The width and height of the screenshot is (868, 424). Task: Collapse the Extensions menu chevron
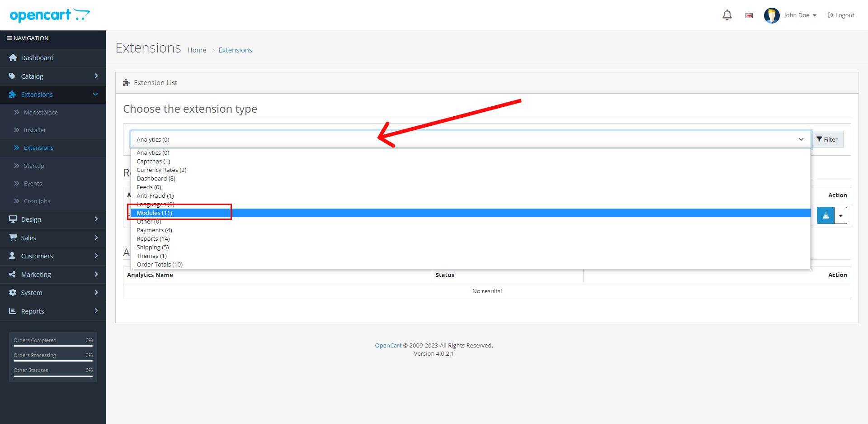coord(95,94)
